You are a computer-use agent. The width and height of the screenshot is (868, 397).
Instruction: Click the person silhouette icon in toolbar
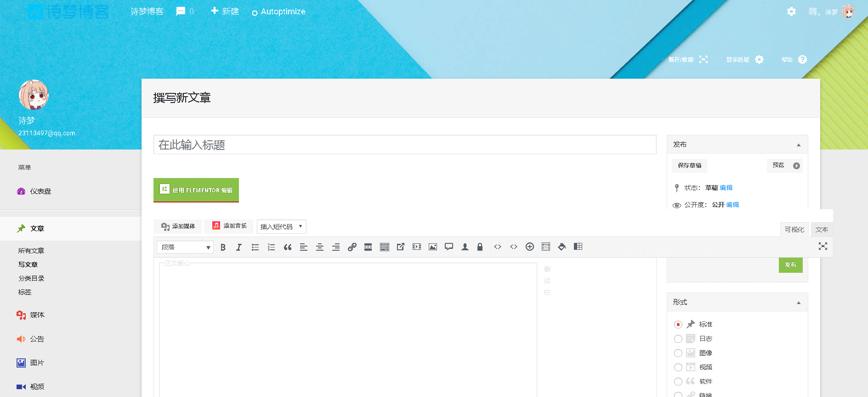pyautogui.click(x=465, y=247)
